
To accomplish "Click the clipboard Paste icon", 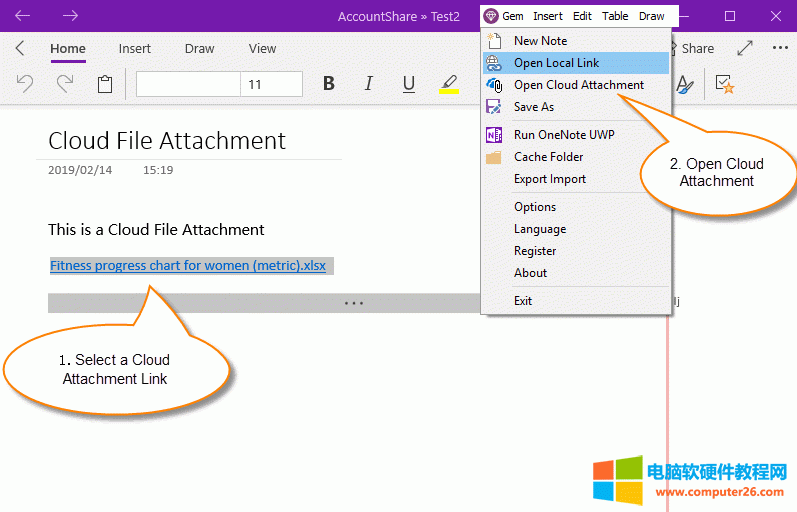I will point(105,85).
